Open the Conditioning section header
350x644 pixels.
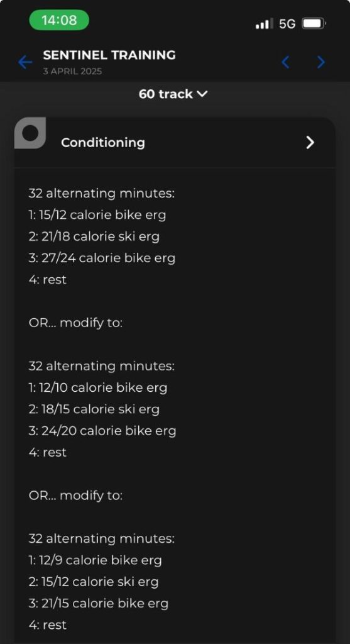[x=175, y=143]
